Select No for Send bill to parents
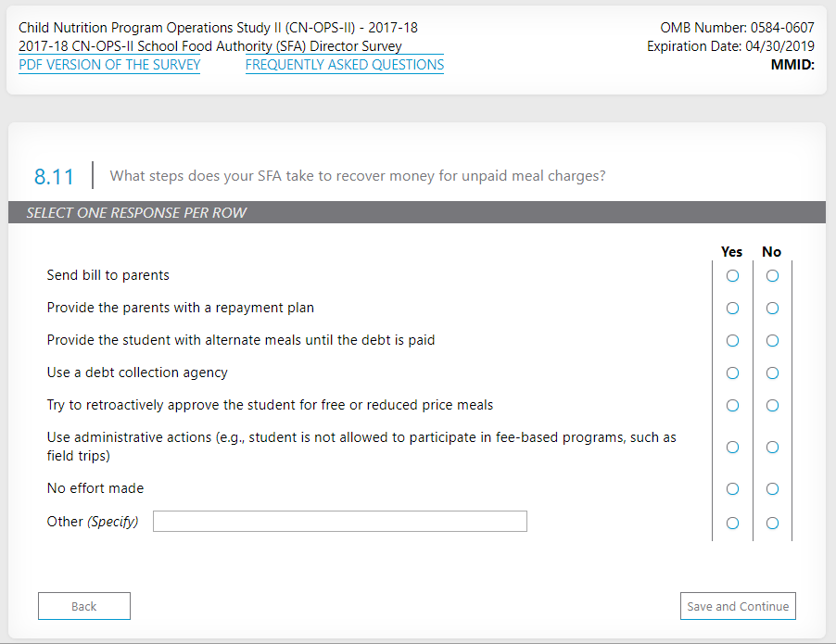This screenshot has width=836, height=644. [x=772, y=276]
